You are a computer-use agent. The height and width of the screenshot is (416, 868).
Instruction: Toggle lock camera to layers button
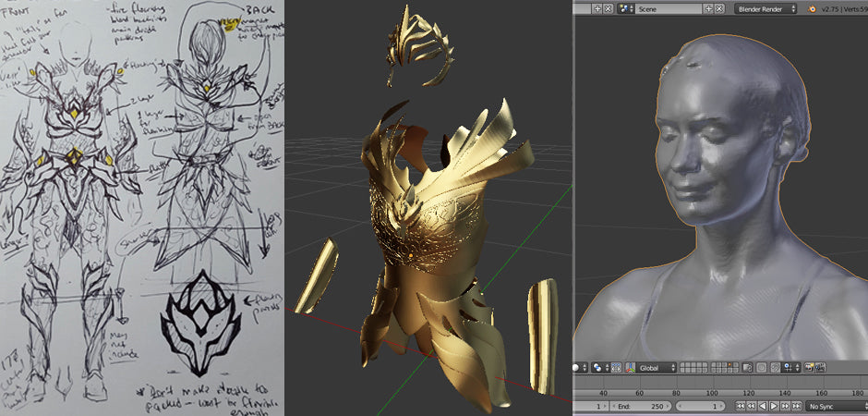tap(747, 367)
